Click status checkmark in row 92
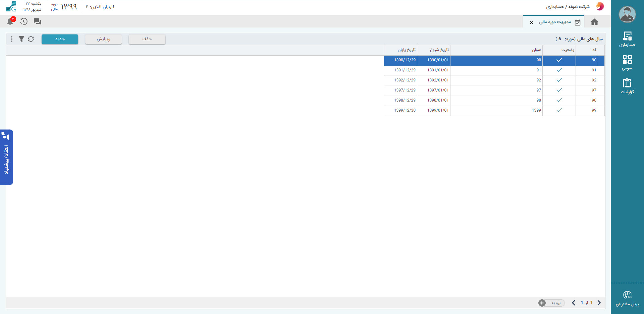The height and width of the screenshot is (314, 644). tap(559, 80)
